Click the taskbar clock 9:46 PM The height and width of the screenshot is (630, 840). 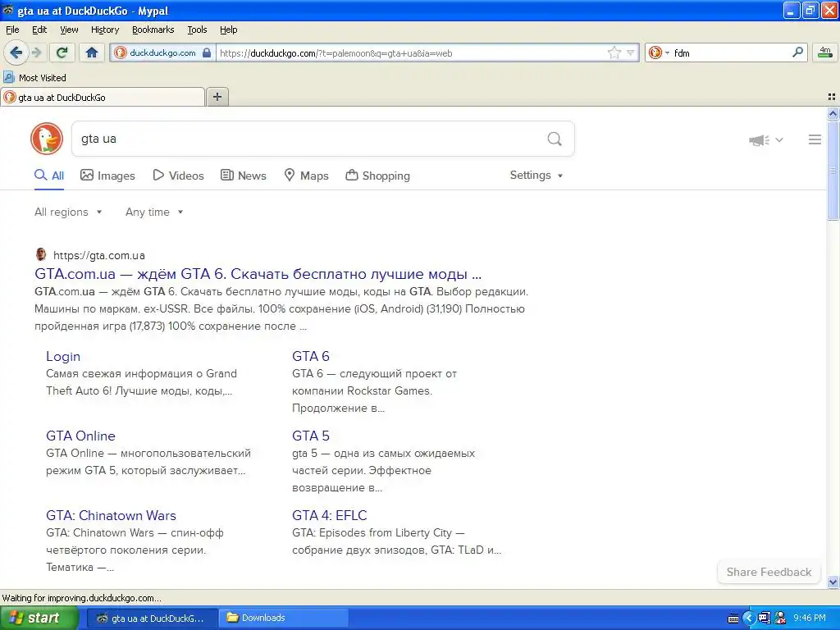coord(810,618)
